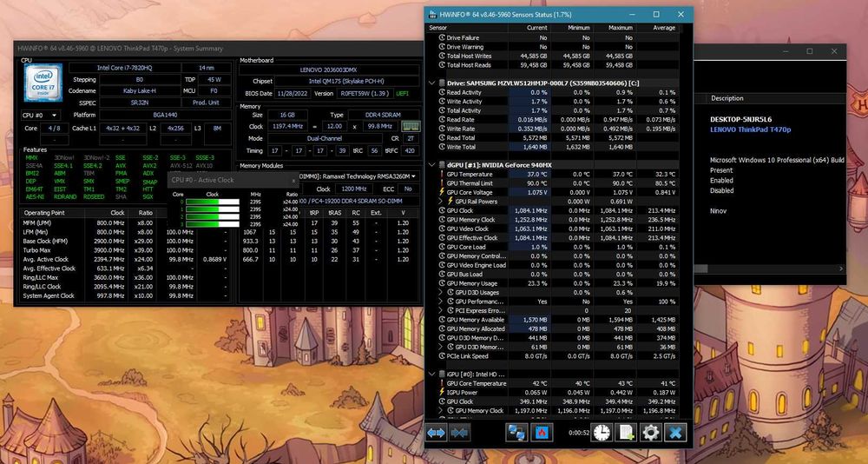The height and width of the screenshot is (464, 868).
Task: Select the Write Rate row
Action: coord(552,129)
